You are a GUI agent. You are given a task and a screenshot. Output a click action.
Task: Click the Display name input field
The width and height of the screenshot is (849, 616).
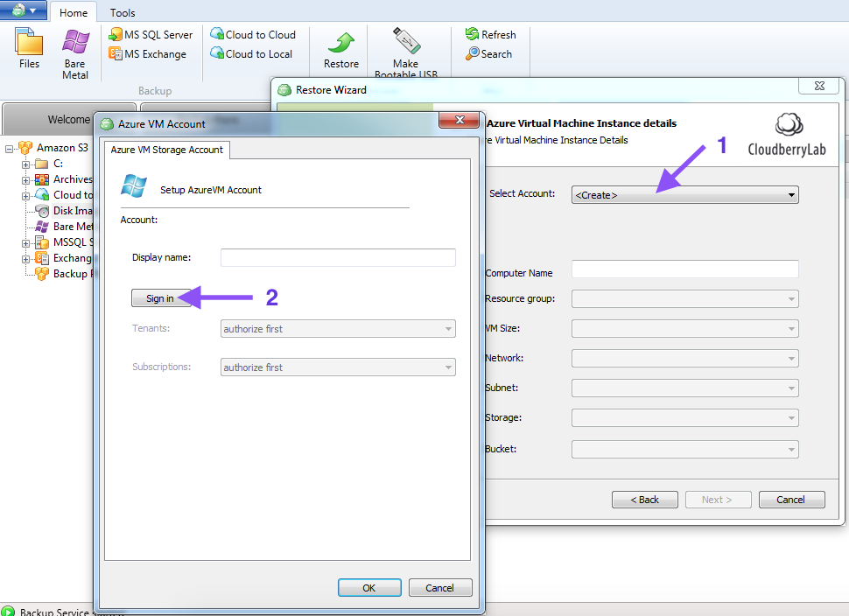338,257
